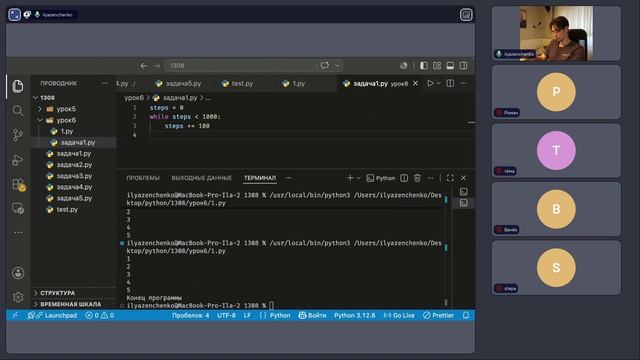
Task: Open задача4.py in file tree
Action: pos(74,187)
